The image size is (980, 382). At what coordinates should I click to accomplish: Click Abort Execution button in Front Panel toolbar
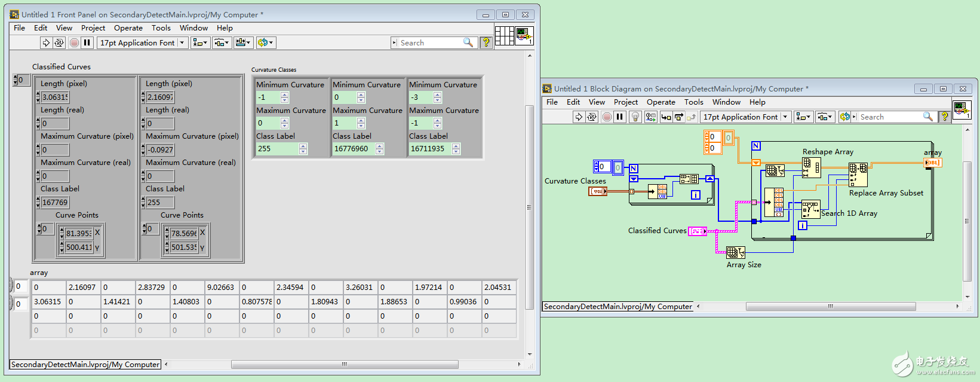[74, 42]
